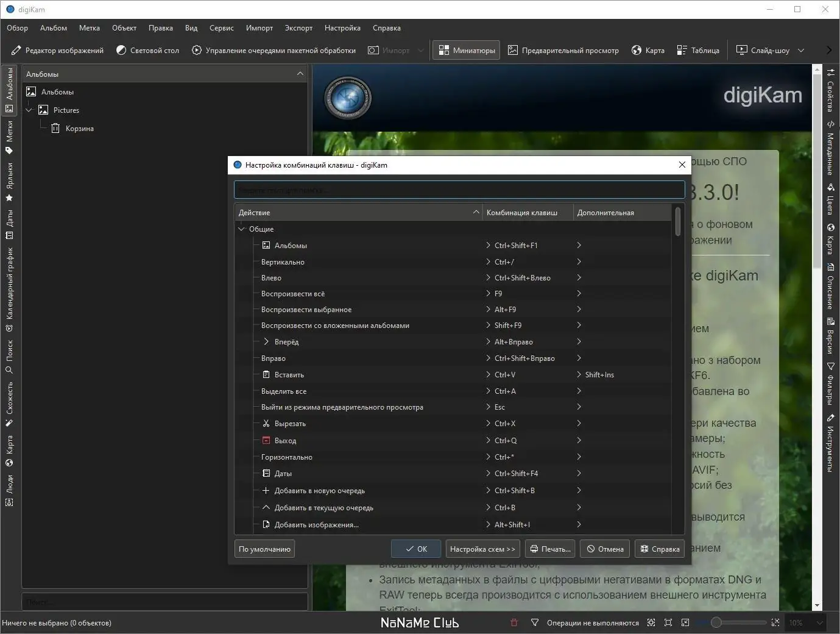Click the По умолчанию button
This screenshot has width=840, height=634.
click(265, 549)
